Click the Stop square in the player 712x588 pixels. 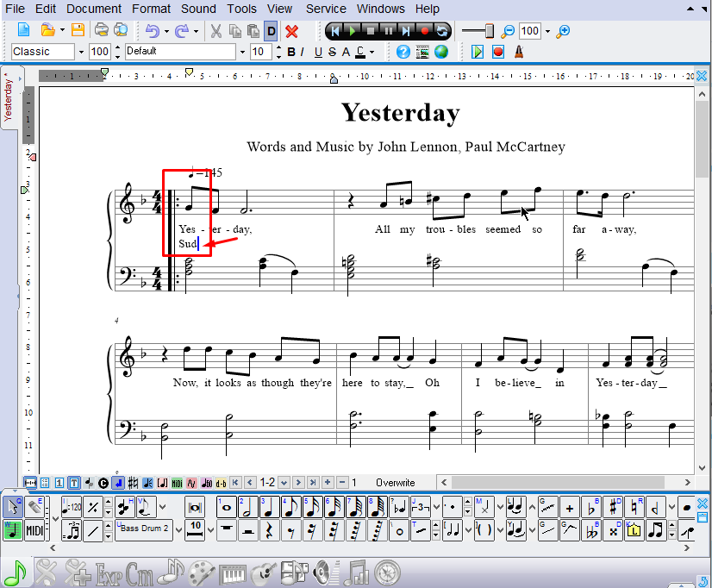(371, 31)
